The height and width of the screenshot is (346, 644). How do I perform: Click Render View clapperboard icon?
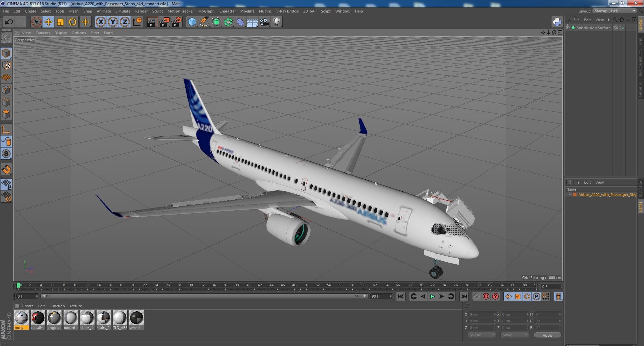[x=152, y=22]
